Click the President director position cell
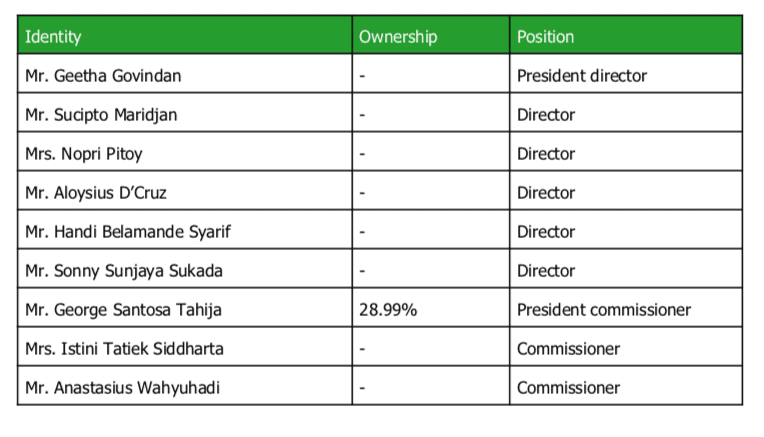The height and width of the screenshot is (437, 764). 626,74
